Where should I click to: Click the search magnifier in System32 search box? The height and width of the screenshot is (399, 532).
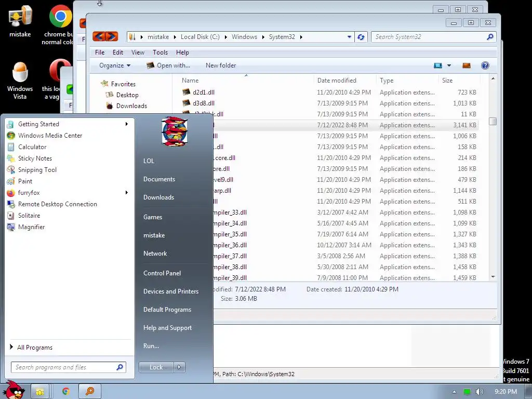click(x=489, y=37)
